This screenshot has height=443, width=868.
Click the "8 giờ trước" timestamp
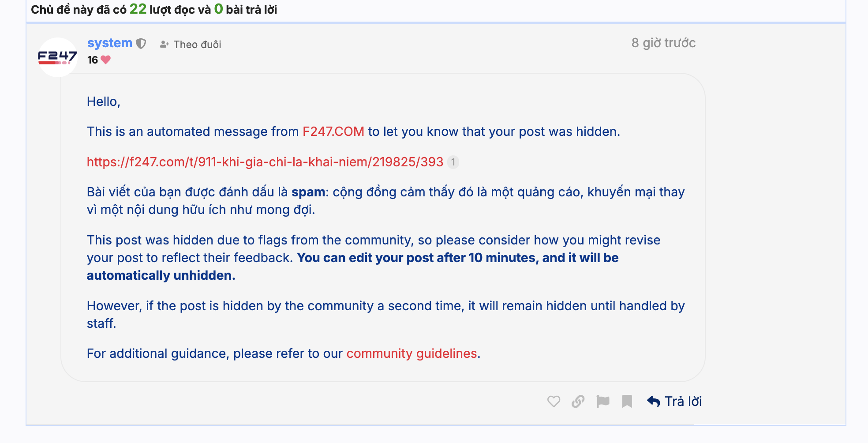tap(663, 43)
